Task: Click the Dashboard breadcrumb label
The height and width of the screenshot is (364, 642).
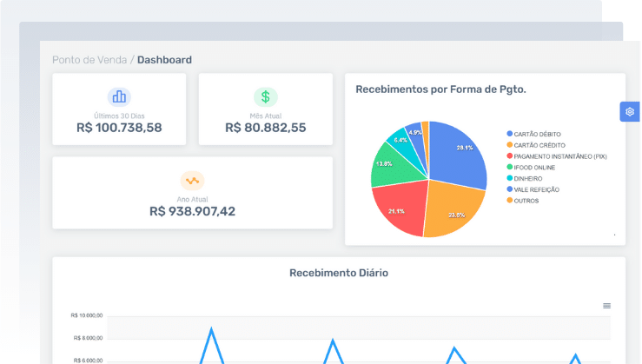Action: click(x=164, y=60)
